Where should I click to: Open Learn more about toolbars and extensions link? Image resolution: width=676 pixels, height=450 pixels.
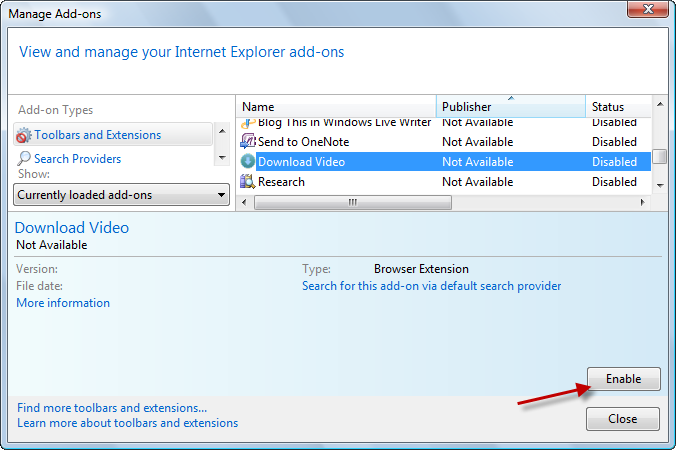(128, 423)
